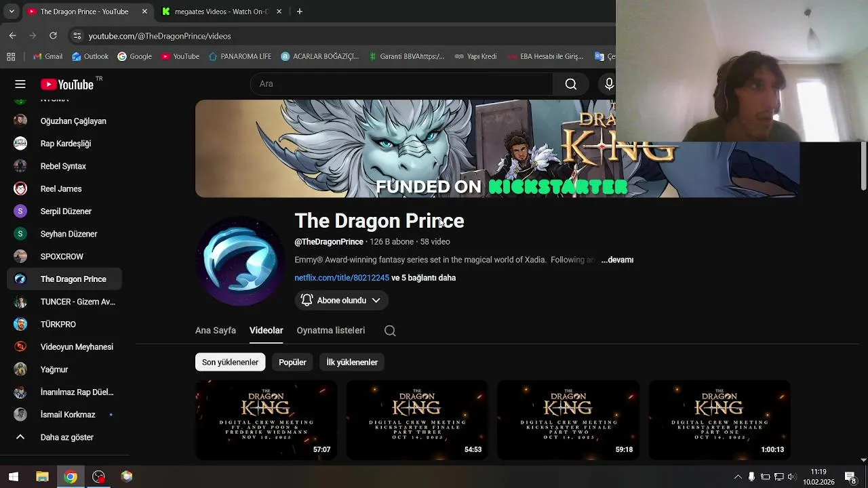The width and height of the screenshot is (868, 488).
Task: Open İsmail Korkmaz subscription
Action: pyautogui.click(x=65, y=415)
